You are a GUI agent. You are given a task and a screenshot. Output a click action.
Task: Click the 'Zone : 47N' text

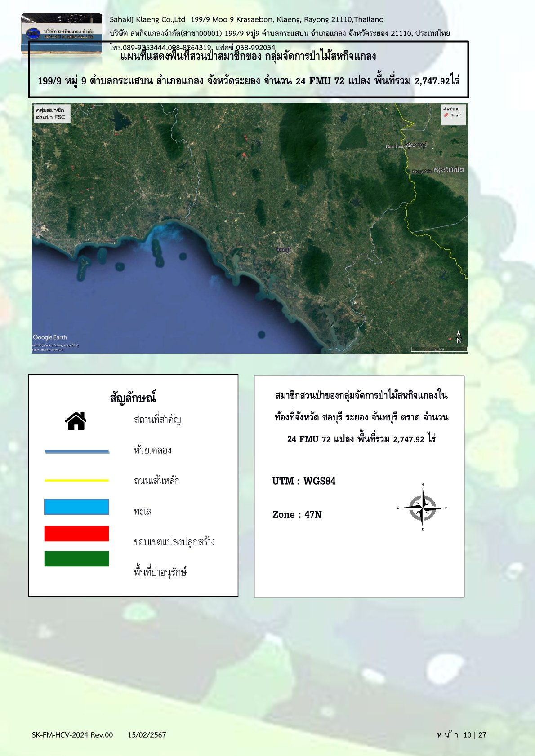(x=297, y=515)
